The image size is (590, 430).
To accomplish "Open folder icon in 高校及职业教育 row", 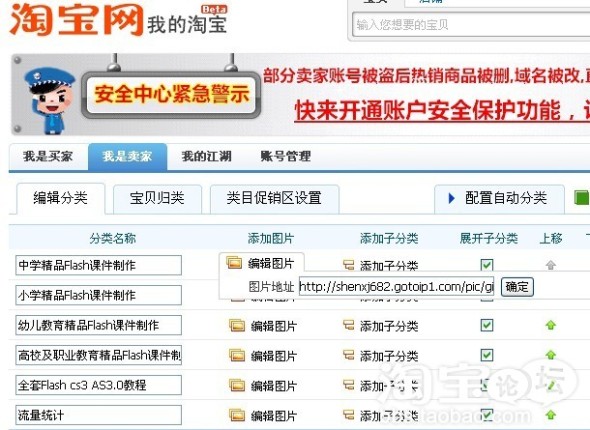I will [x=237, y=355].
